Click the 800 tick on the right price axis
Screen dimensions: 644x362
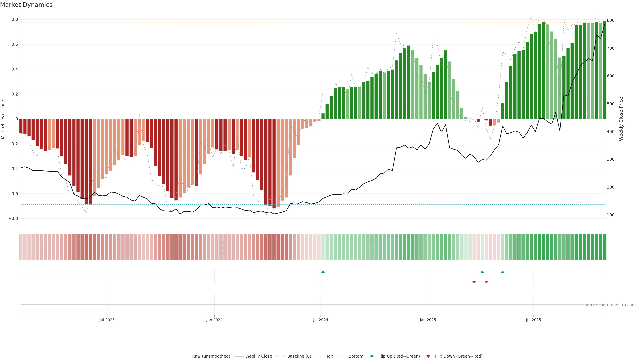(610, 20)
